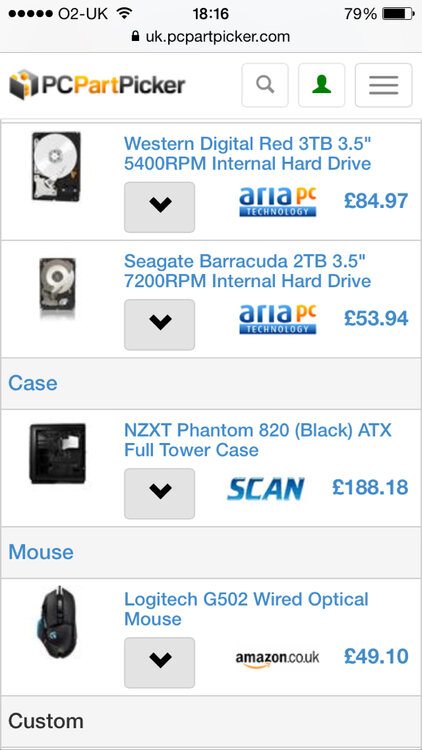The width and height of the screenshot is (422, 750).
Task: Expand options for NZXT Phantom 820 case
Action: click(x=159, y=494)
